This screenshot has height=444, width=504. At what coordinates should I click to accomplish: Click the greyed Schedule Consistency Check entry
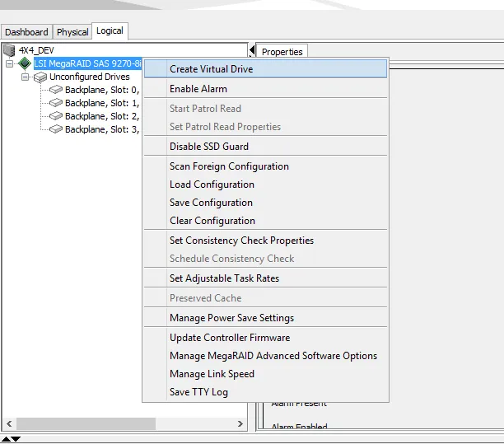pyautogui.click(x=265, y=259)
